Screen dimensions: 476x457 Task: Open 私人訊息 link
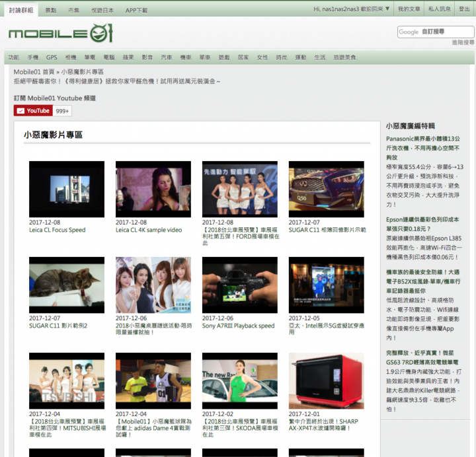[439, 9]
